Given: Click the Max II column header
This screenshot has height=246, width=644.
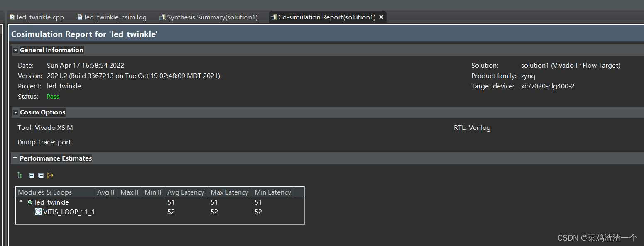Looking at the screenshot, I should tap(130, 192).
